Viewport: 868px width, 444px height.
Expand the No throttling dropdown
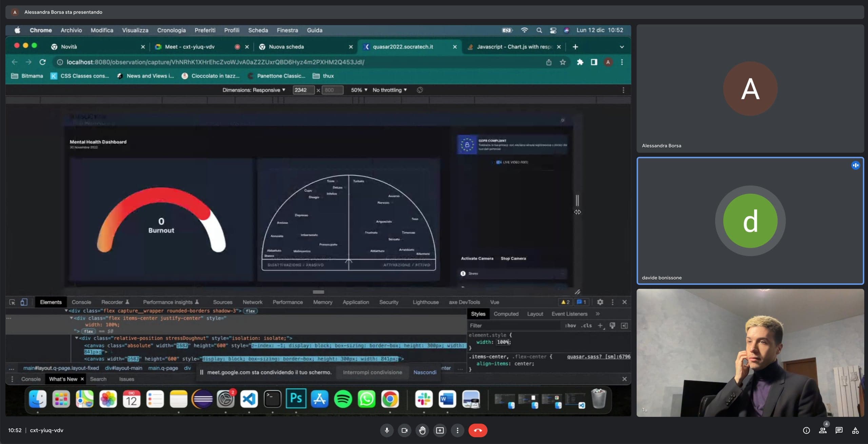[x=389, y=90]
